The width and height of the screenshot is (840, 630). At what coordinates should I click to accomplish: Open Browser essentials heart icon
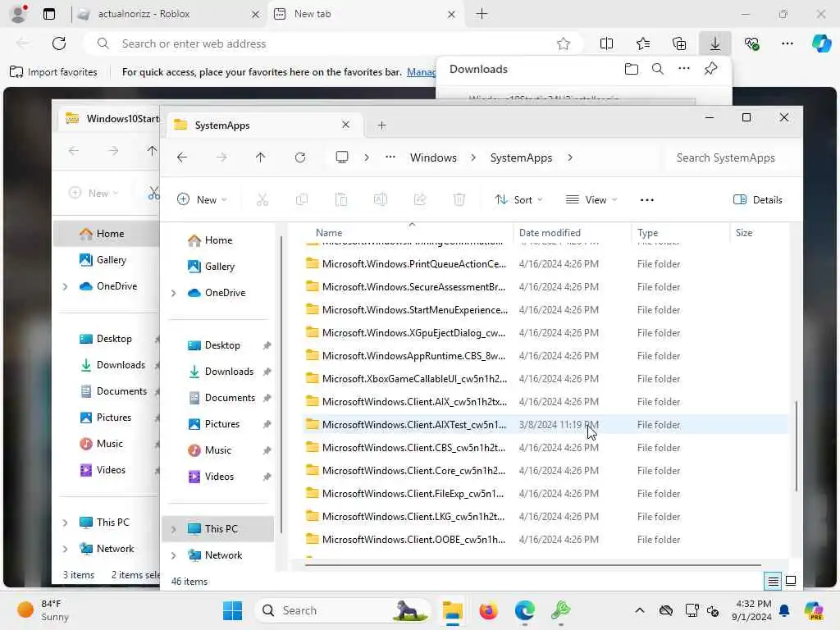tap(751, 43)
